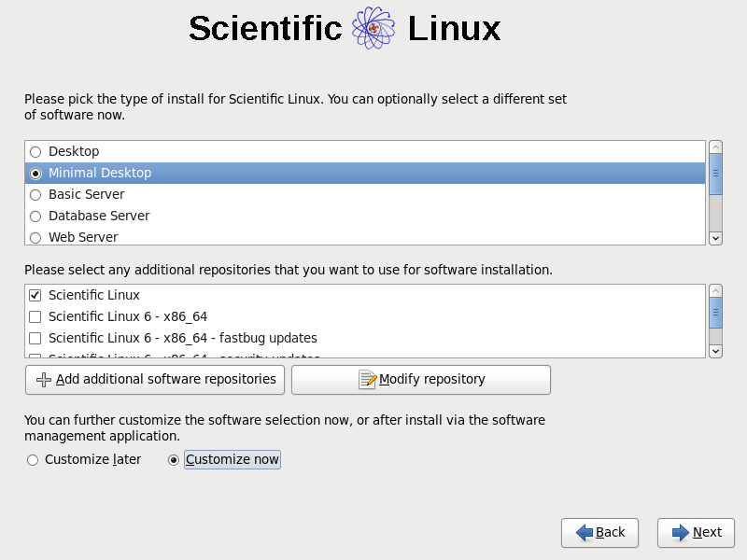
Task: Click the 'Desktop' row text
Action: pyautogui.click(x=74, y=151)
